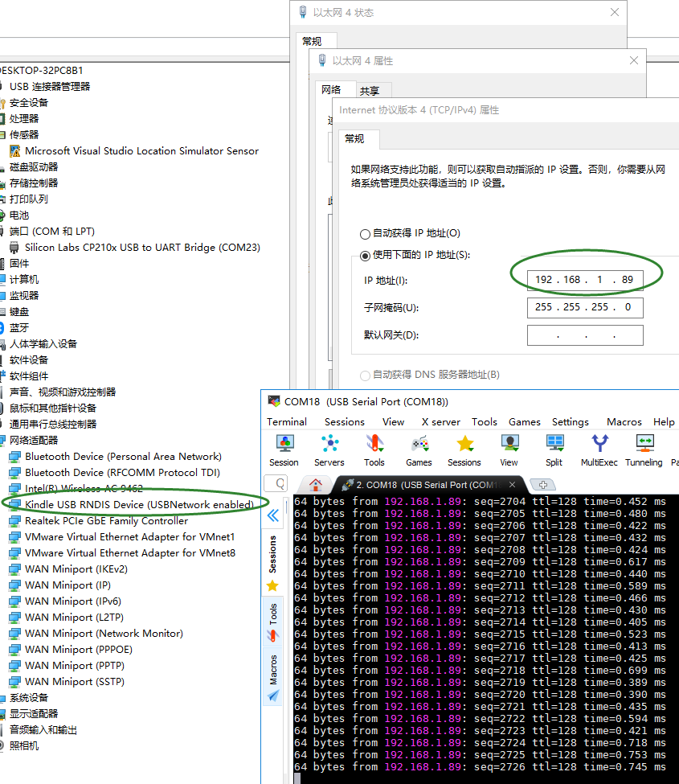This screenshot has height=784, width=679.
Task: Select 使用下面的 IP 地址 radio button
Action: pyautogui.click(x=366, y=256)
